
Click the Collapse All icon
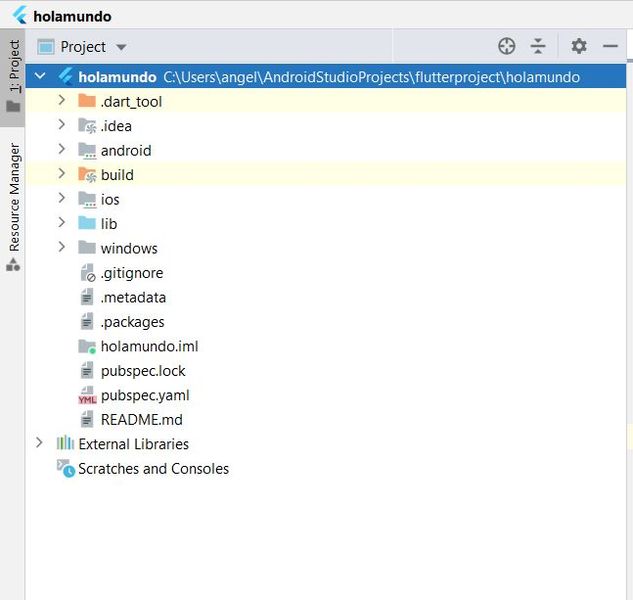pos(538,46)
